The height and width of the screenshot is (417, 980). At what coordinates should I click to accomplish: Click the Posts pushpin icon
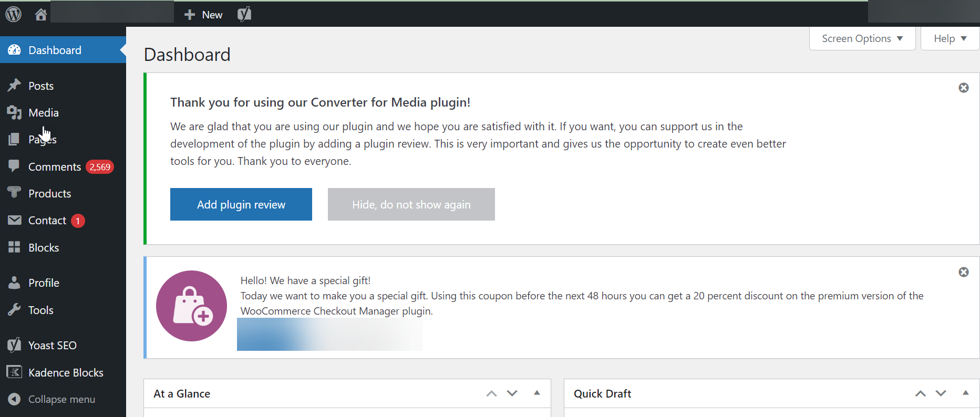coord(14,85)
